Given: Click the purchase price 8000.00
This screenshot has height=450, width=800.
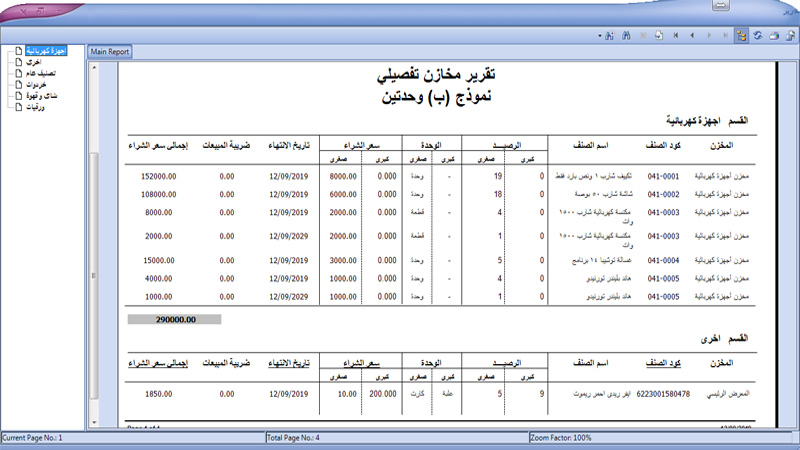Looking at the screenshot, I should click(x=343, y=177).
